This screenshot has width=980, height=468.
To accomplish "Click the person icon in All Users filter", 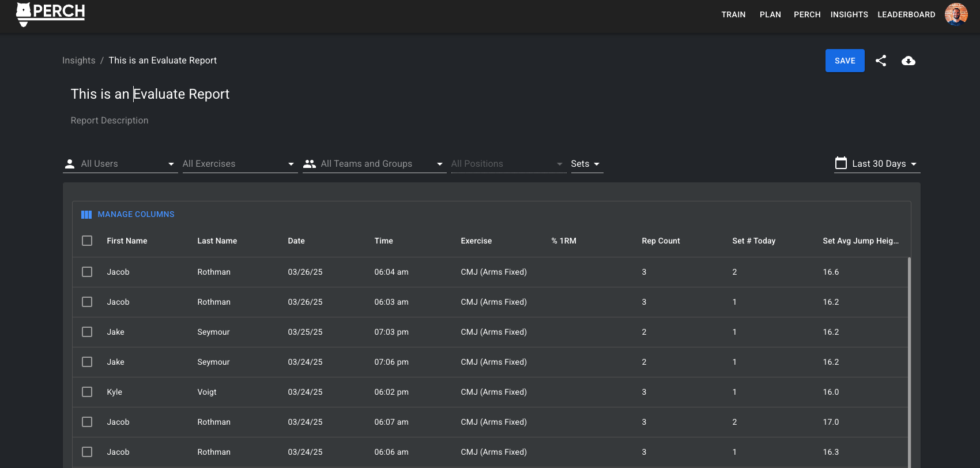I will tap(70, 164).
